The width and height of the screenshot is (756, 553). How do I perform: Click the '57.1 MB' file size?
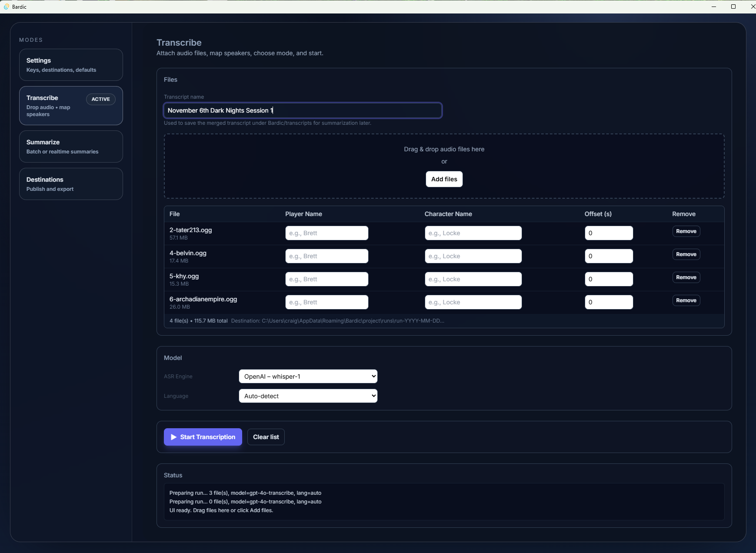pos(179,238)
